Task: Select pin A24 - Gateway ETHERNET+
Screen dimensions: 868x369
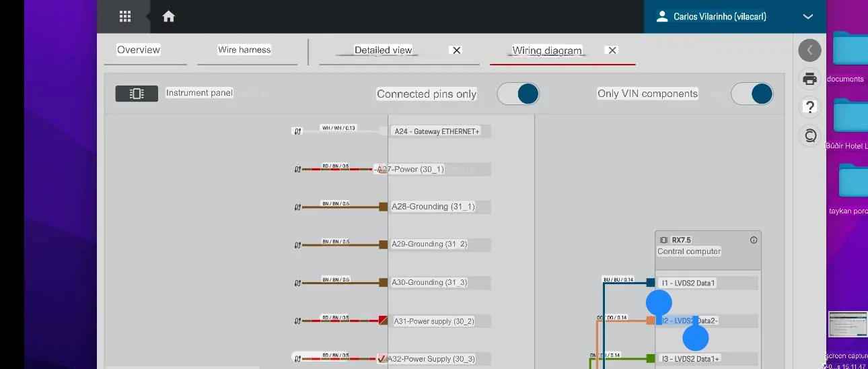Action: point(439,131)
